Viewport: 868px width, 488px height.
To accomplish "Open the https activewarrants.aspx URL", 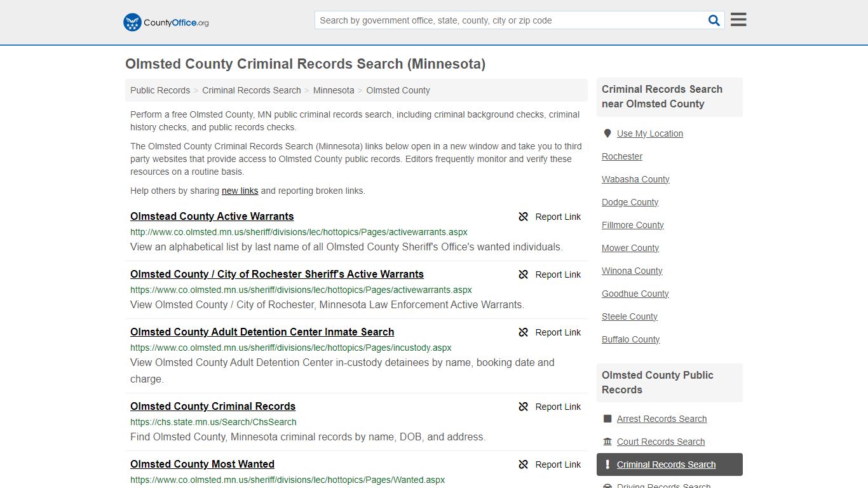I will (x=301, y=290).
